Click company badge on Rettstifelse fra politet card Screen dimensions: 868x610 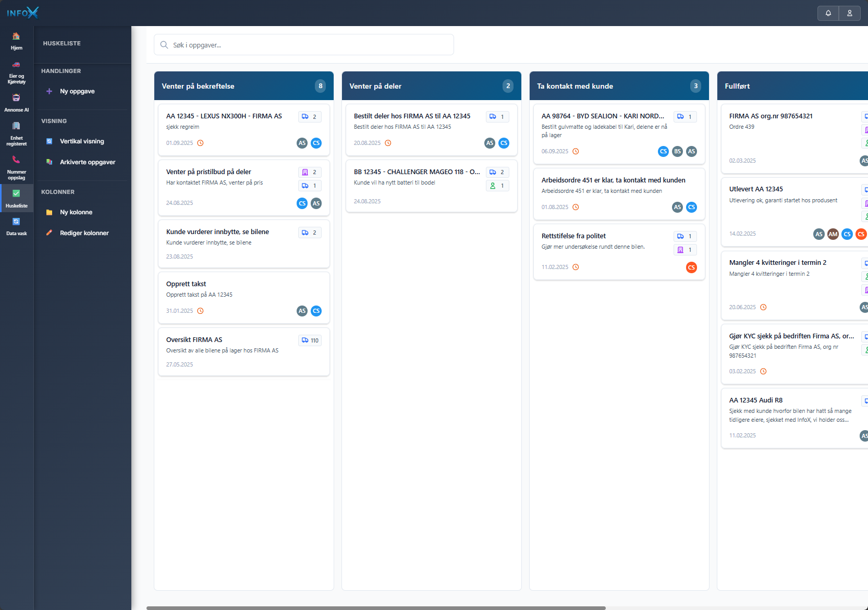(685, 250)
